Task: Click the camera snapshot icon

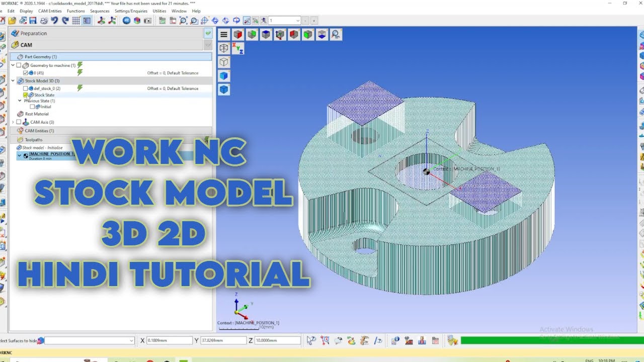Action: pos(147,21)
